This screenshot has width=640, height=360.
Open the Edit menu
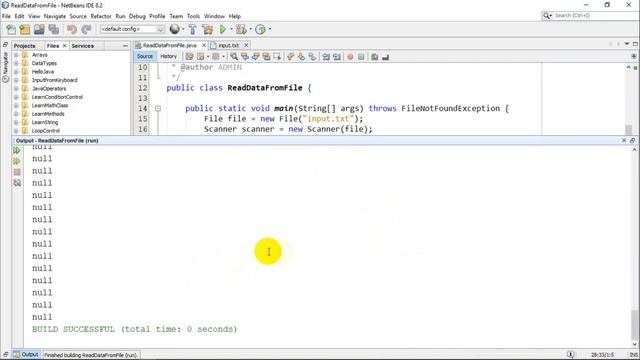[x=20, y=16]
